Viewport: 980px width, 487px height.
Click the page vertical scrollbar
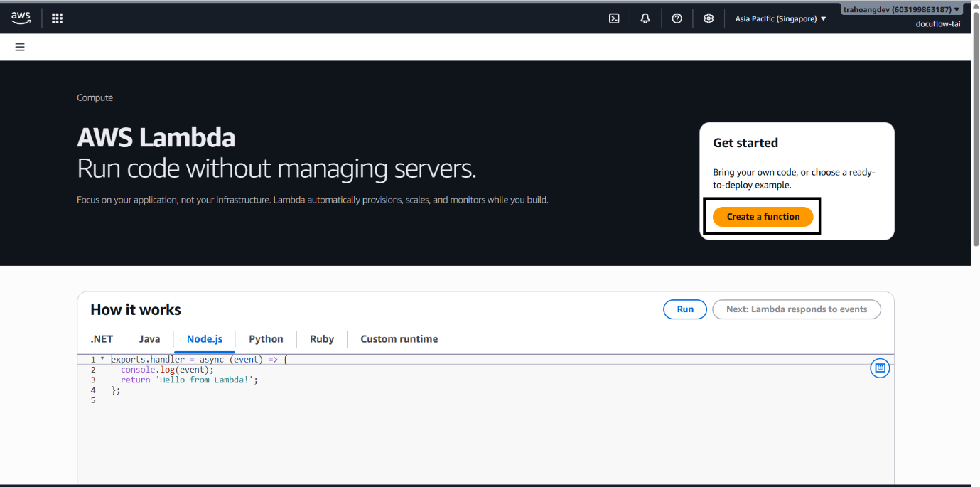tap(976, 128)
